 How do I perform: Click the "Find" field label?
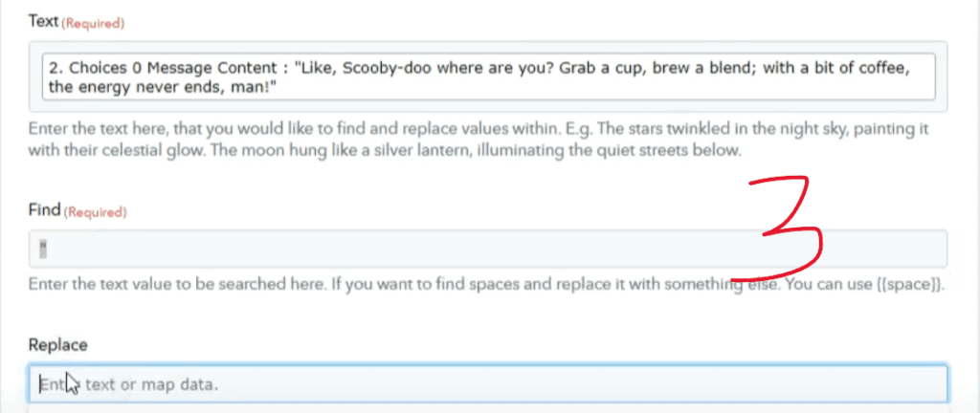pos(44,209)
